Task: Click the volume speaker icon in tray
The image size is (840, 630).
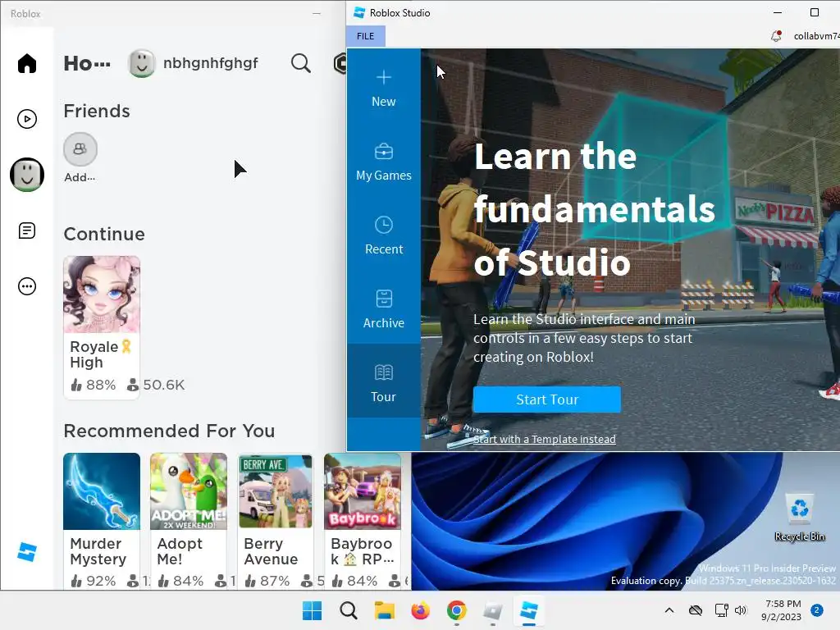Action: point(741,610)
